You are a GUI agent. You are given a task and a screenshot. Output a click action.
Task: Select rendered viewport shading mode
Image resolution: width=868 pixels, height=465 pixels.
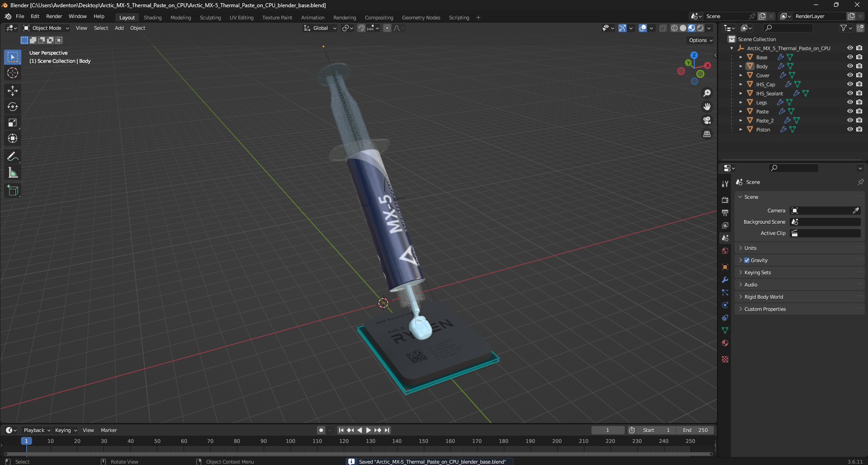pos(700,28)
